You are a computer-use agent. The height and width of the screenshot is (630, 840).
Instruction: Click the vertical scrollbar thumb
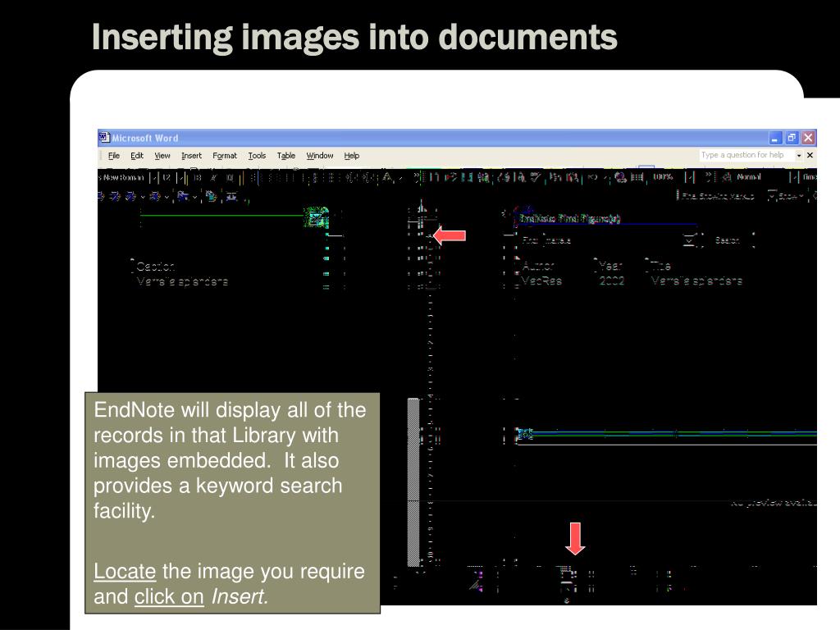(413, 482)
